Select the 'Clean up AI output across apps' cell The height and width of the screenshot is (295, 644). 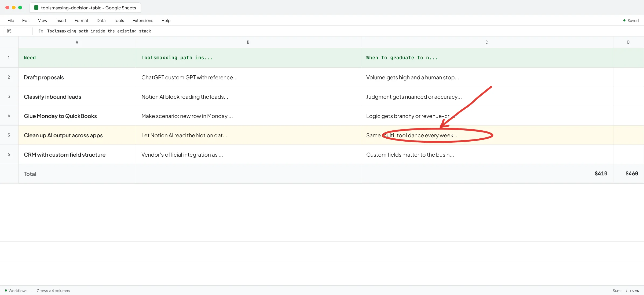(x=77, y=135)
